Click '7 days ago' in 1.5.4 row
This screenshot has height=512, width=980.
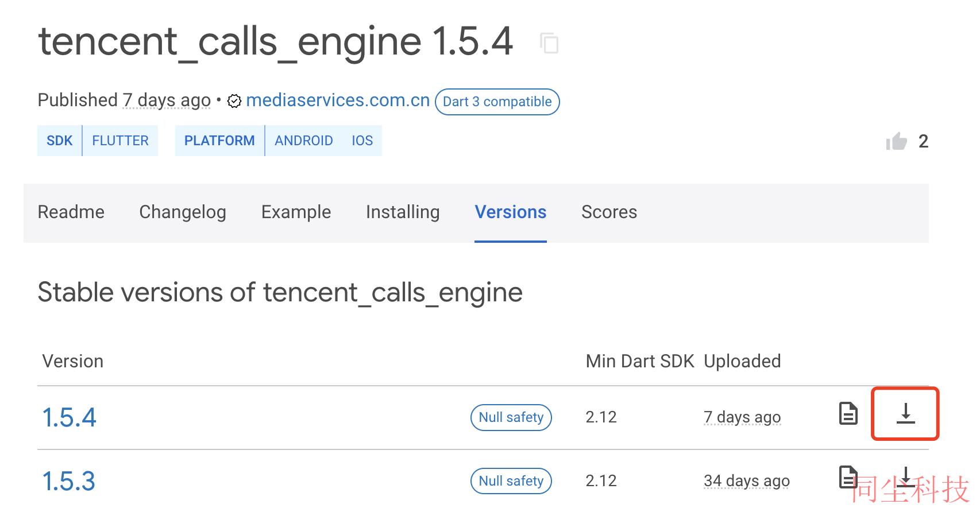742,417
